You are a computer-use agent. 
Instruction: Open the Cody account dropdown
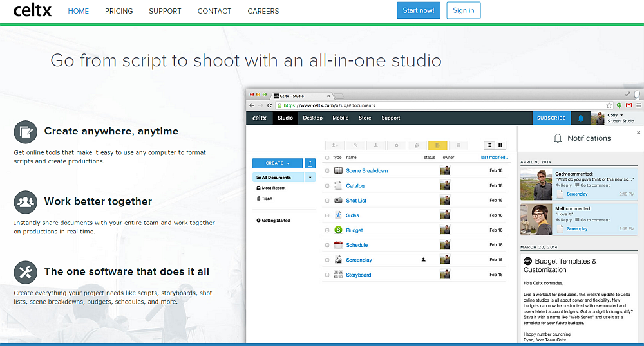pos(615,115)
